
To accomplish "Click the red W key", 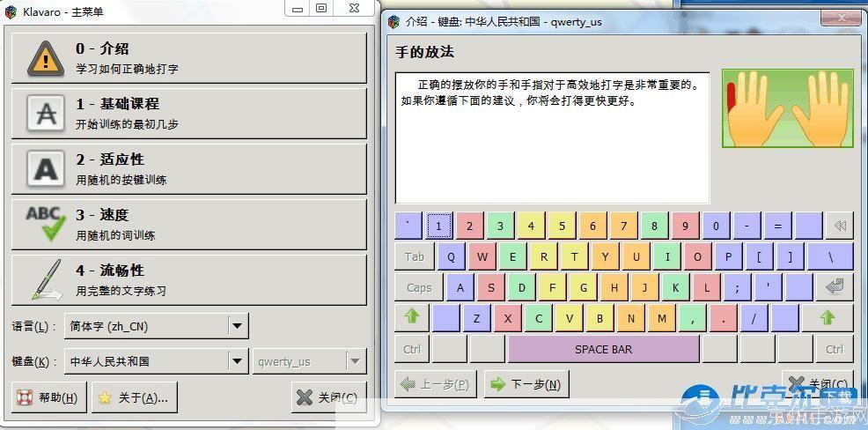I will pos(482,256).
